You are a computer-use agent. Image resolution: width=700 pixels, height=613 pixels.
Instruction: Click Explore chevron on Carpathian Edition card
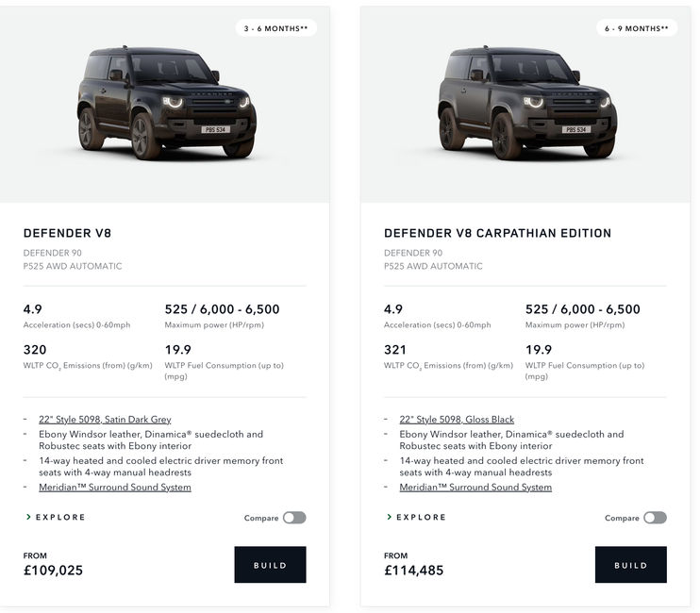390,517
